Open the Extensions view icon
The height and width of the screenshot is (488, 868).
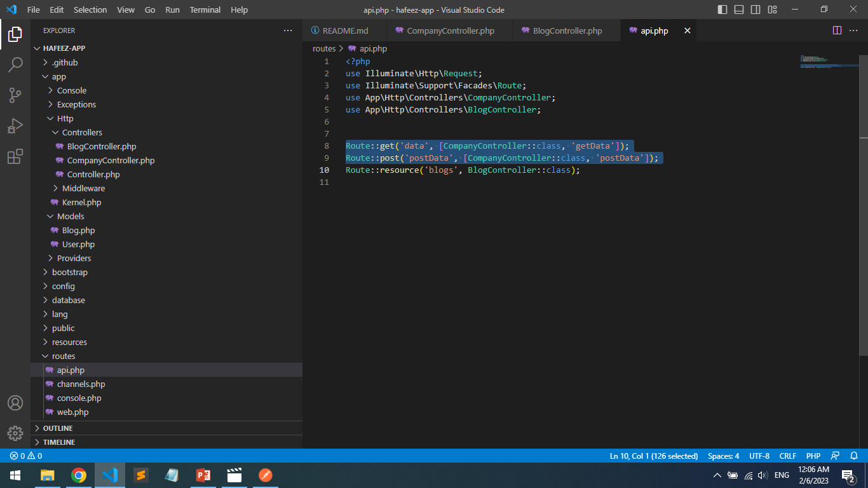15,156
